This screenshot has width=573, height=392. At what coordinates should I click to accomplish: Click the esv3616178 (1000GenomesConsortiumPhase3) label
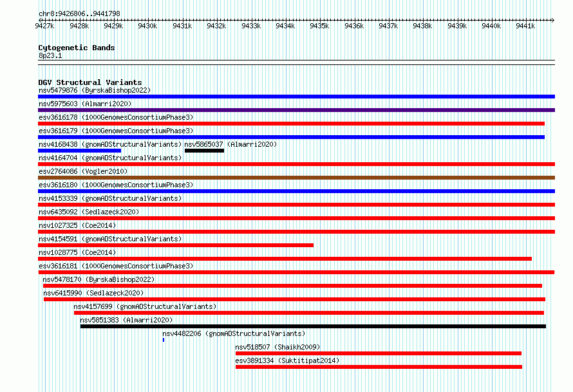(x=116, y=117)
